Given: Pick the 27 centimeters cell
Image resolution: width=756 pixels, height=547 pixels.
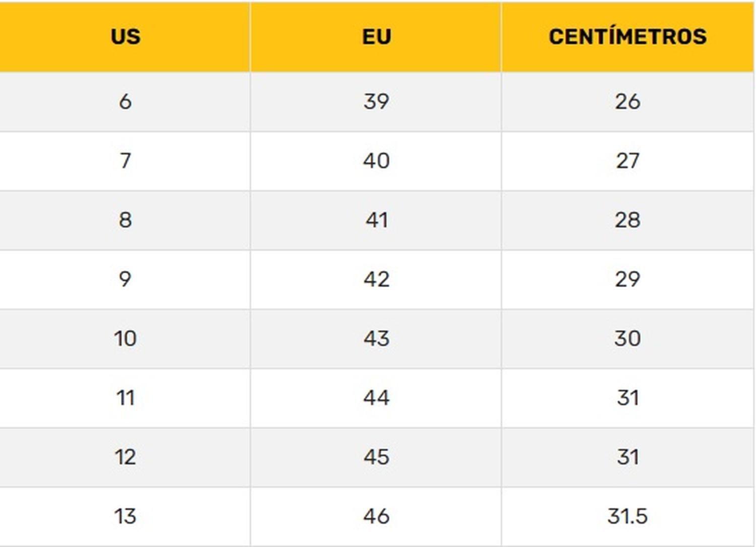Looking at the screenshot, I should 627,161.
